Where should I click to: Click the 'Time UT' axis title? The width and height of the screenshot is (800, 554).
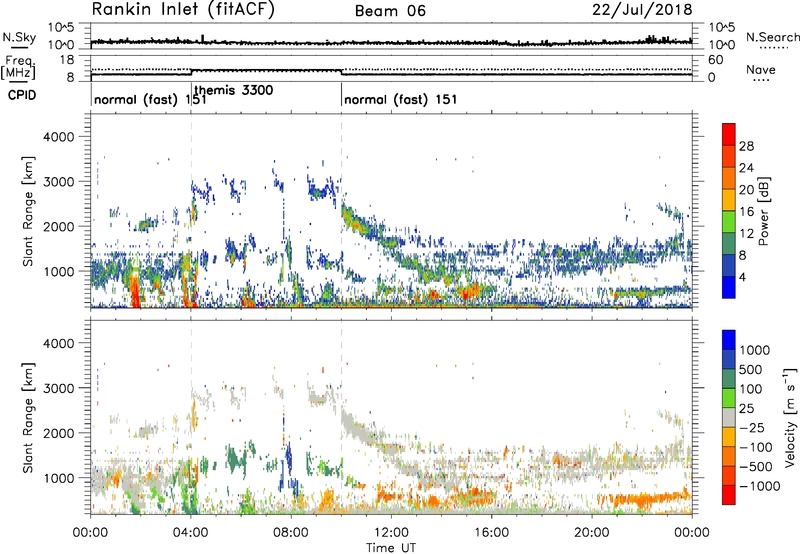(x=391, y=548)
